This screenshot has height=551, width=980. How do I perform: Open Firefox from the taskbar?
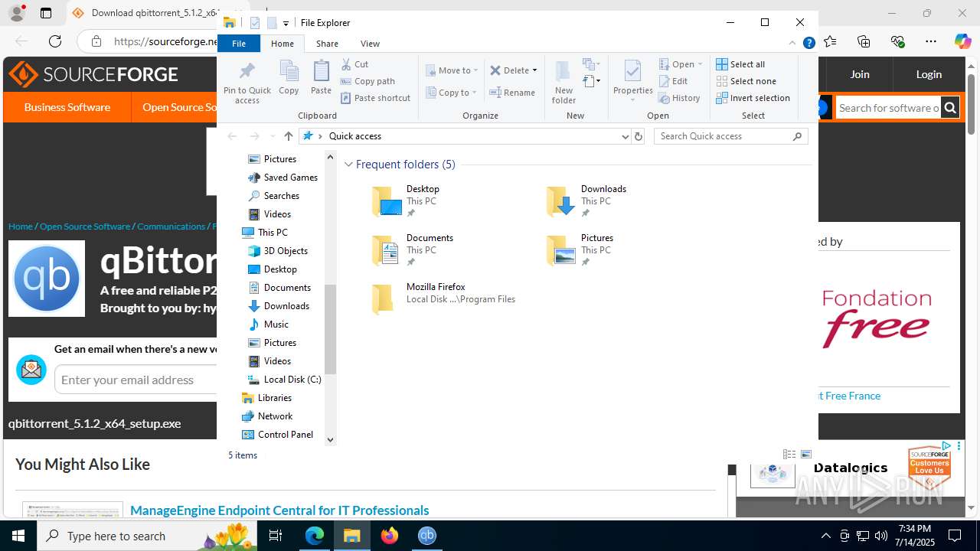pyautogui.click(x=390, y=536)
